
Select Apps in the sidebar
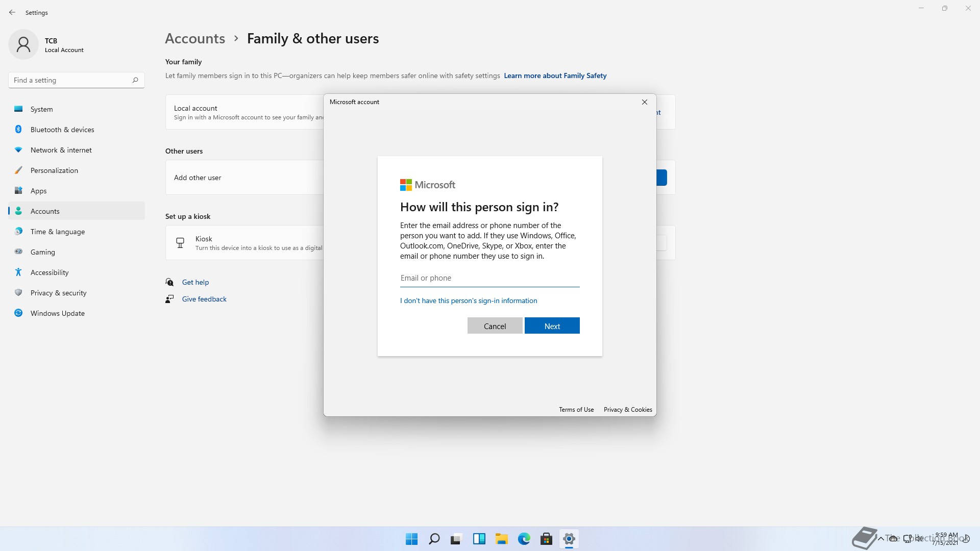click(77, 191)
